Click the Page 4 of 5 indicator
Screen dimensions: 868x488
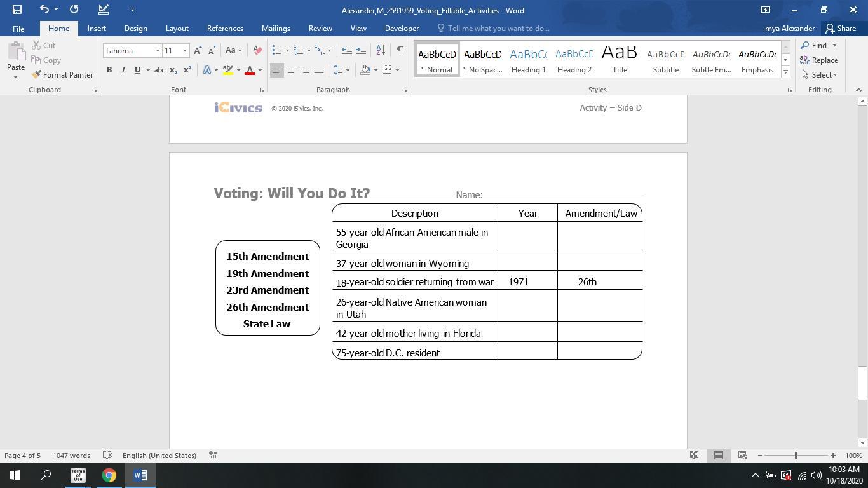click(x=22, y=456)
